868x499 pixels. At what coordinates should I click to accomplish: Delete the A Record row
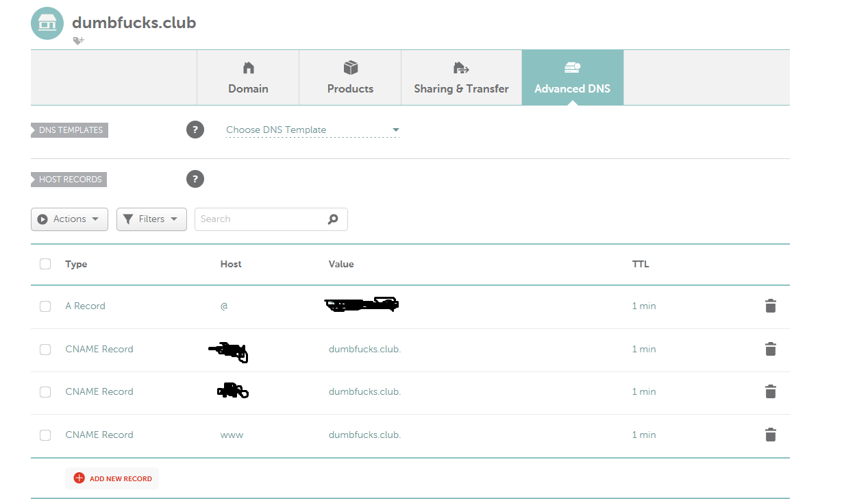(770, 306)
